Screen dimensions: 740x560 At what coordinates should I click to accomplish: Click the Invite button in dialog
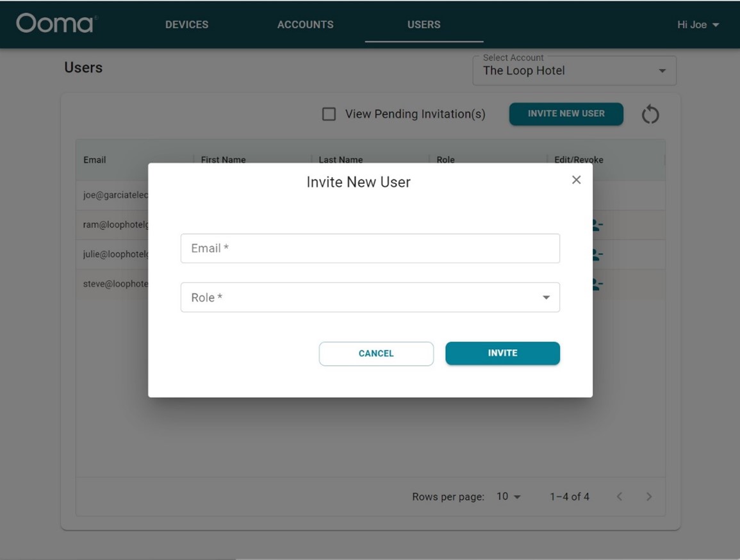[502, 353]
